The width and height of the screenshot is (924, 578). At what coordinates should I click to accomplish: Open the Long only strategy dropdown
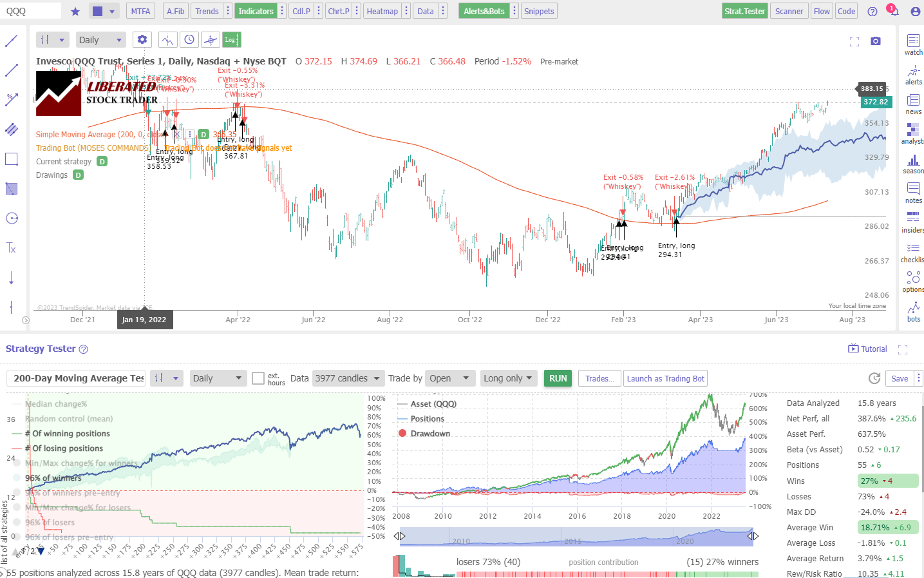(508, 378)
